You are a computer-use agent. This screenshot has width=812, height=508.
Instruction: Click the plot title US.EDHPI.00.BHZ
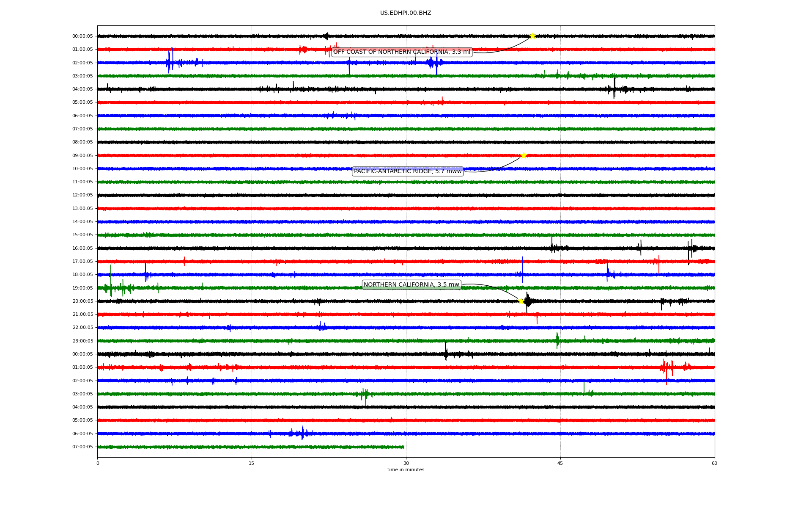406,13
